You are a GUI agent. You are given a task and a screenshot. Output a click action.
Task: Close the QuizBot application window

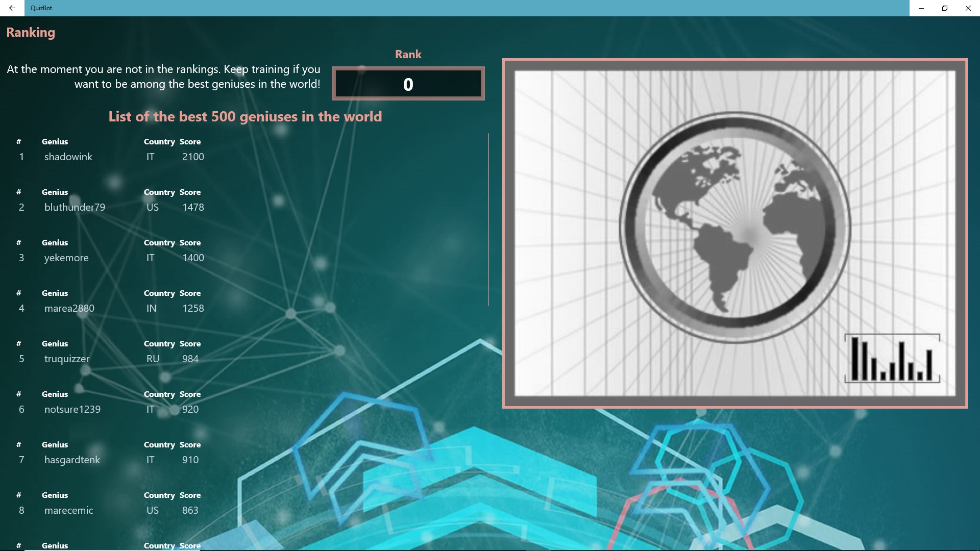click(968, 8)
